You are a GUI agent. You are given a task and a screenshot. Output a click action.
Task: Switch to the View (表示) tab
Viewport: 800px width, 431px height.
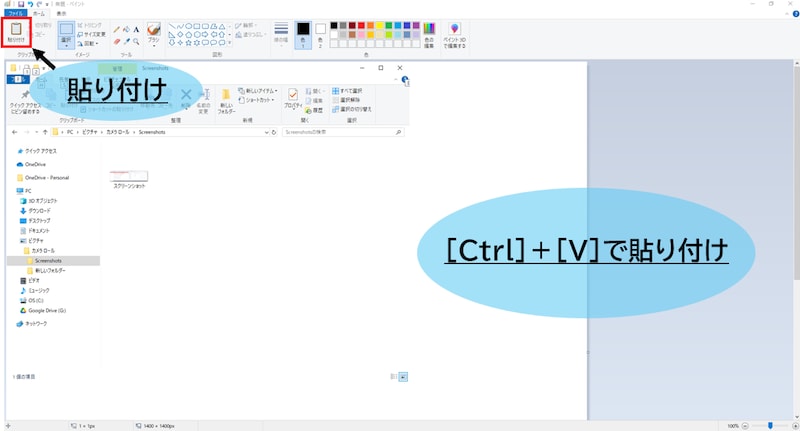pyautogui.click(x=61, y=13)
